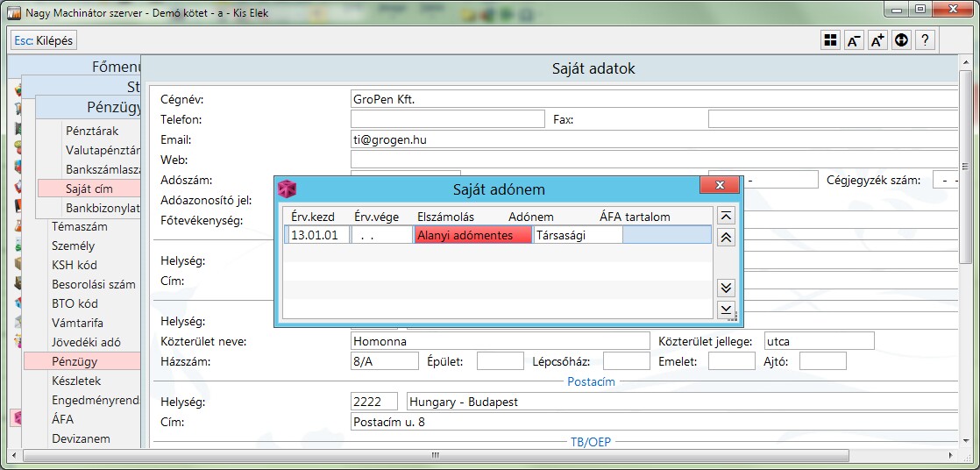Page up with double up chevron button

(726, 238)
